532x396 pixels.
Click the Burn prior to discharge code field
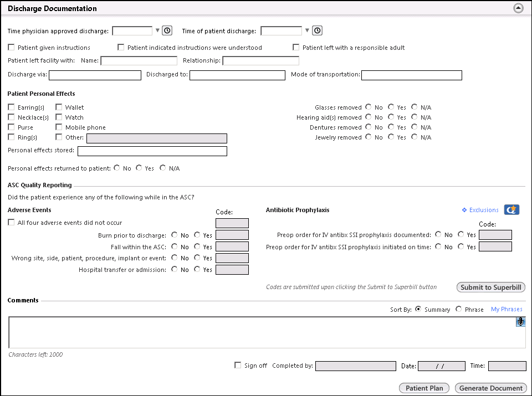[232, 235]
